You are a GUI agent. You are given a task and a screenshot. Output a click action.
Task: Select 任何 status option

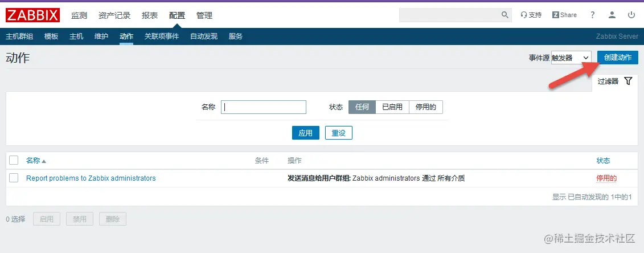click(x=362, y=107)
